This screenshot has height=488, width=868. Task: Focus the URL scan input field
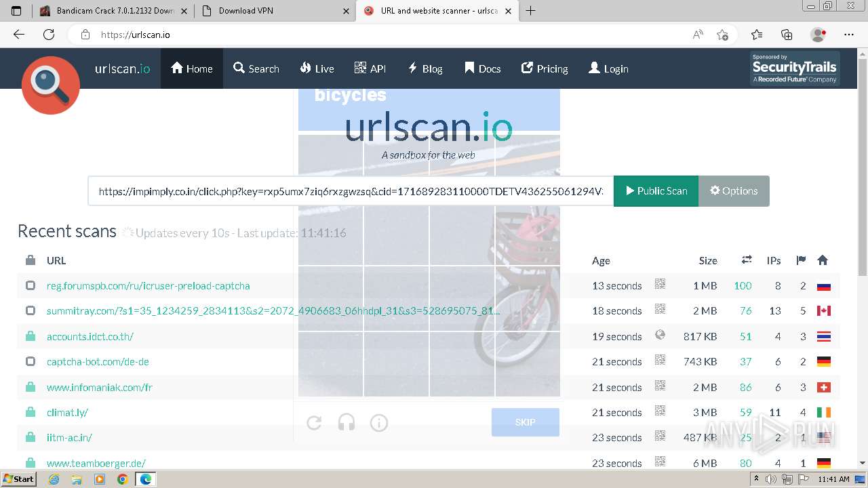351,191
